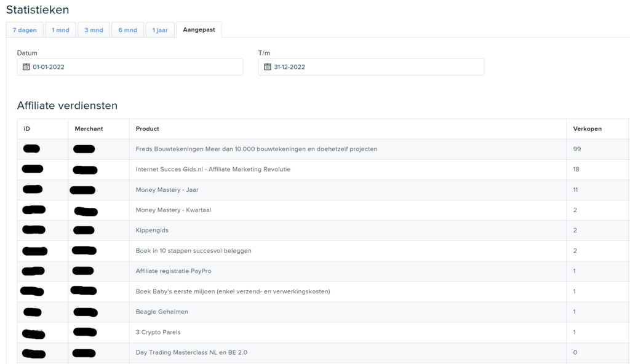
Task: Open the start date calendar picker
Action: (24, 67)
